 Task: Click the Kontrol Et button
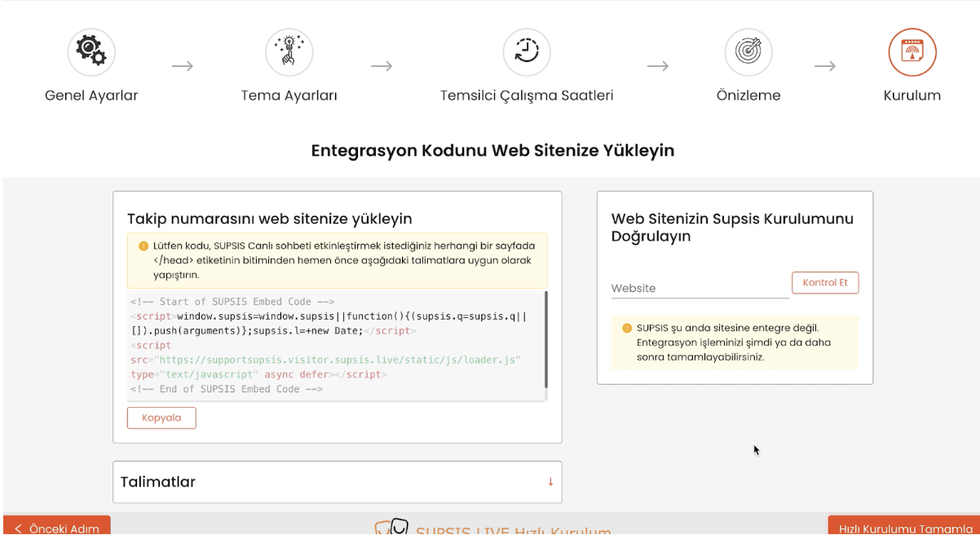point(825,283)
